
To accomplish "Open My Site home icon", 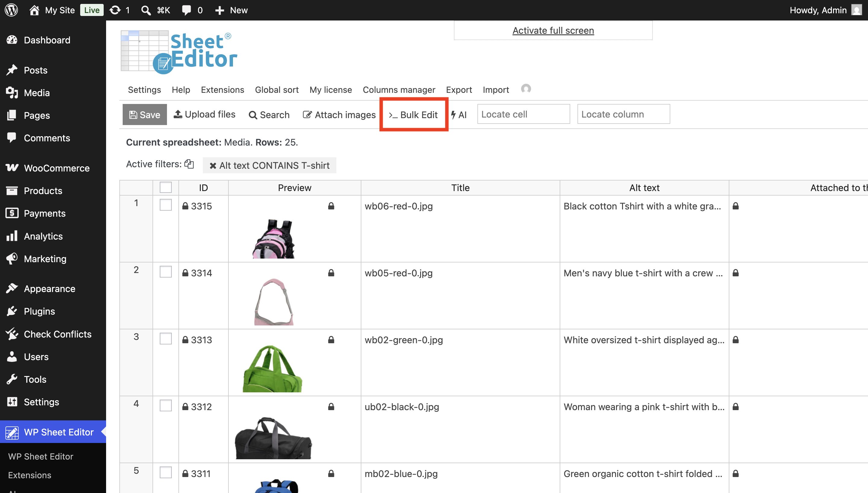I will point(34,10).
